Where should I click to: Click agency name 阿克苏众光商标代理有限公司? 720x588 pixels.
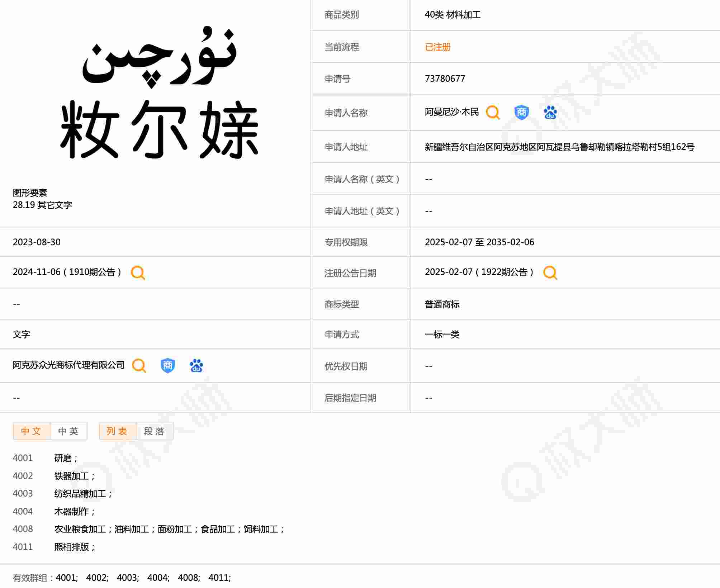tap(69, 365)
